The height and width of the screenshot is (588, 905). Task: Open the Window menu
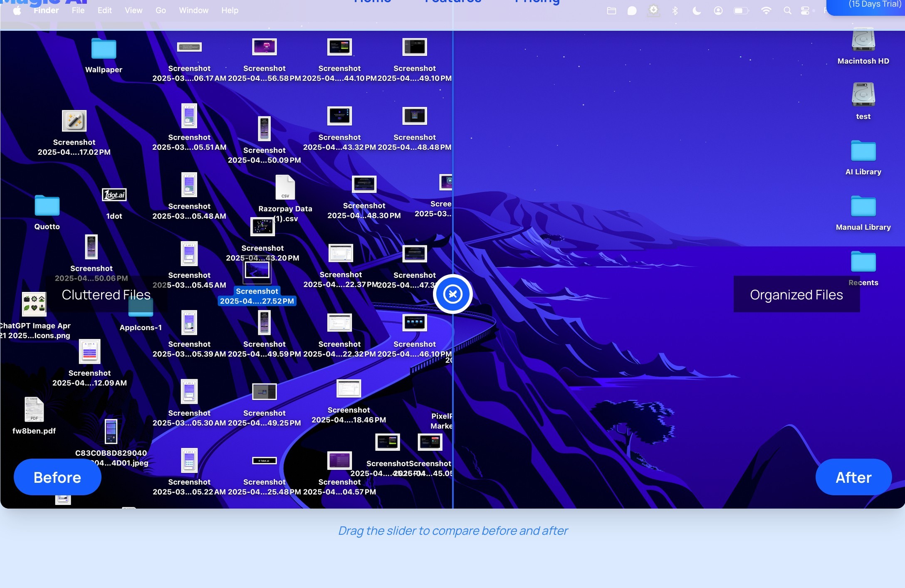pos(193,10)
